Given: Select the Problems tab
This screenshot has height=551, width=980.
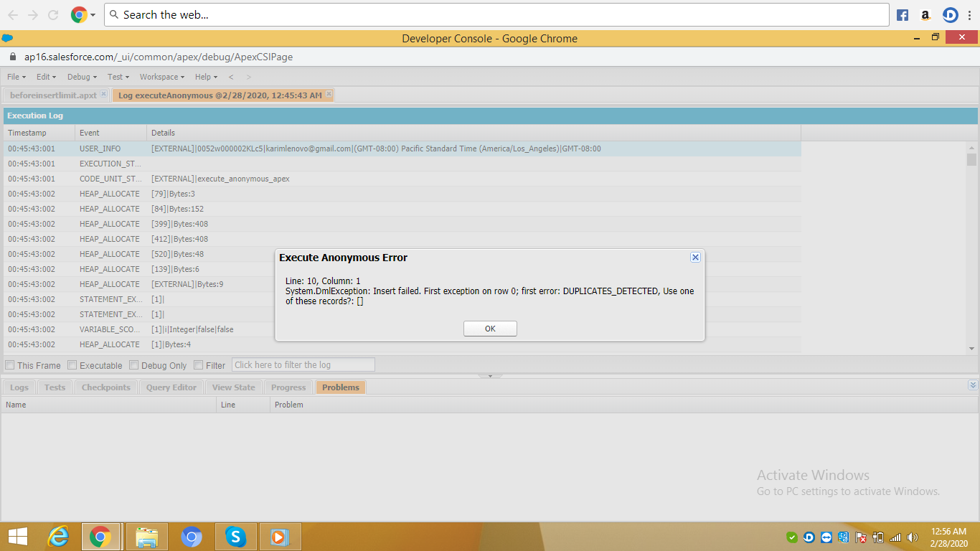Looking at the screenshot, I should pos(341,387).
